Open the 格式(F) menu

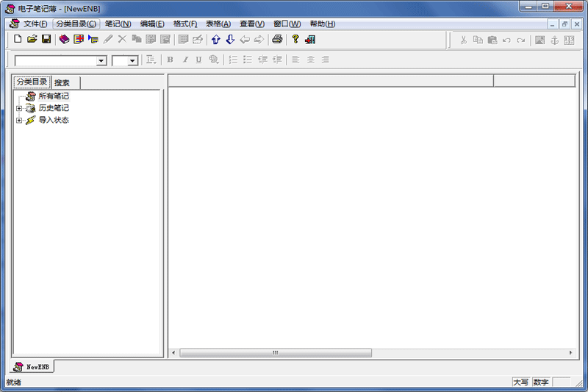[x=185, y=24]
